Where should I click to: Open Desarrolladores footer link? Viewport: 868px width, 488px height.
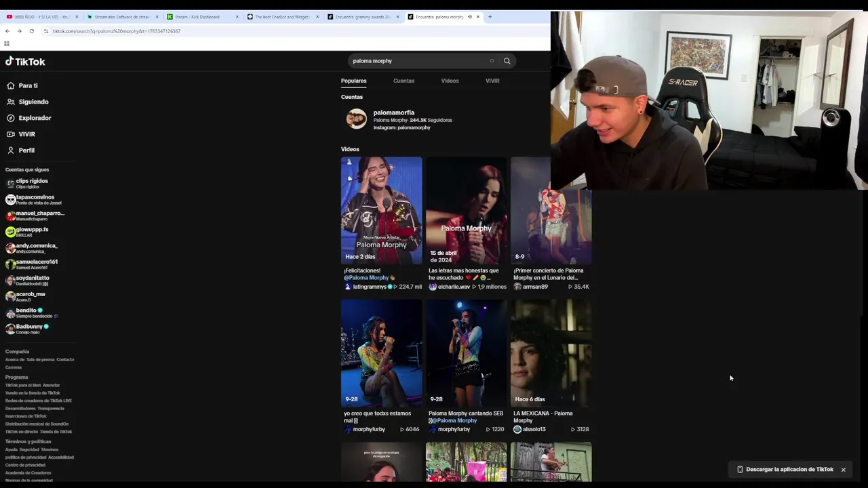pyautogui.click(x=20, y=409)
